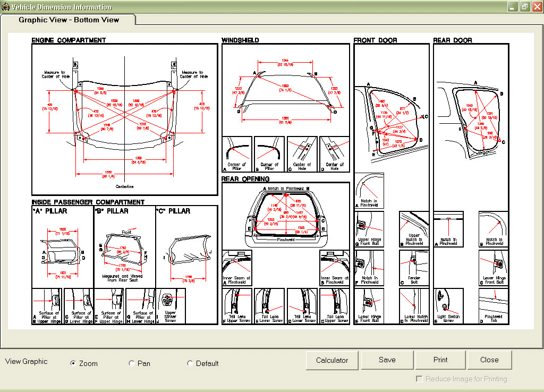Click windshield detail A Corner of Pillar
The height and width of the screenshot is (392, 544).
click(237, 154)
